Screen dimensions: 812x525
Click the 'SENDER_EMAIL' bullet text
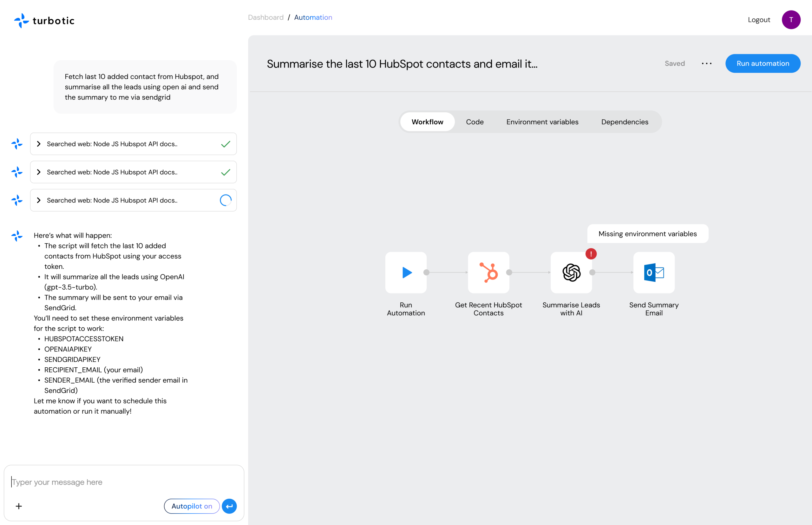[116, 385]
